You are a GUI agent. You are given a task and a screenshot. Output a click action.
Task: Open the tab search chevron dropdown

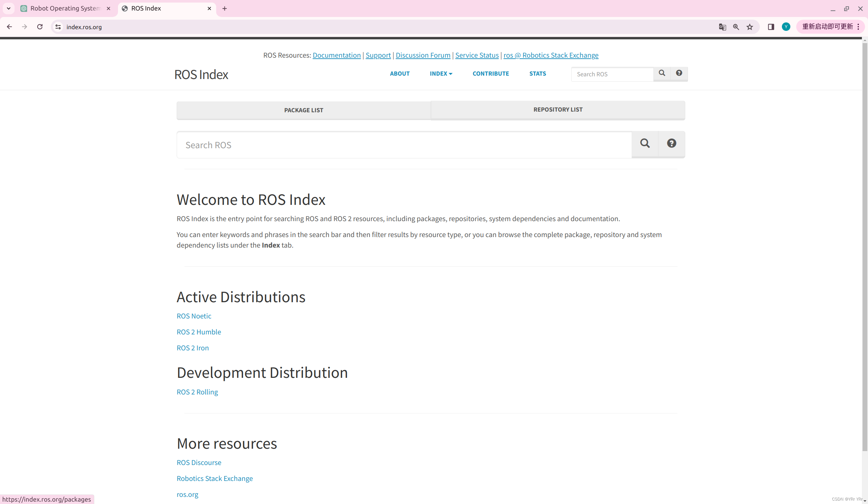pos(8,8)
